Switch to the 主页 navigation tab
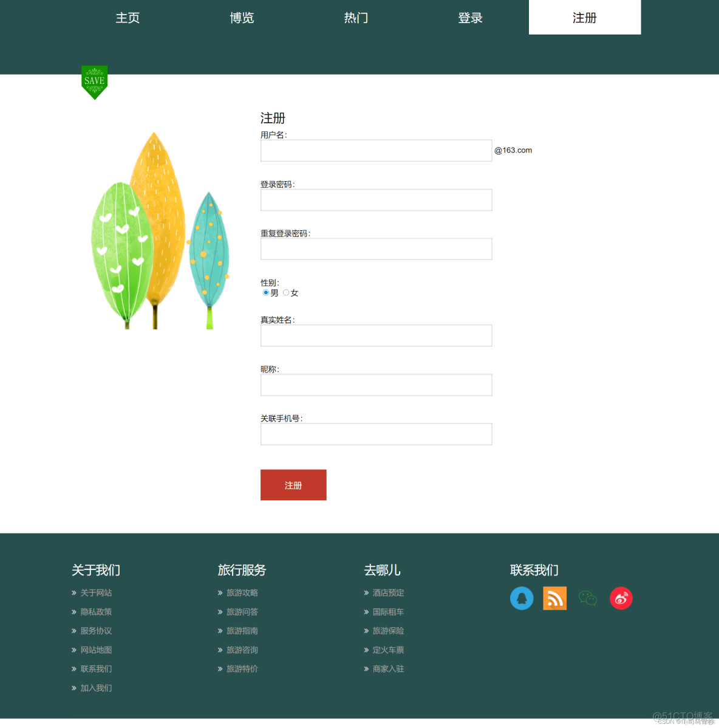719x728 pixels. 128,18
